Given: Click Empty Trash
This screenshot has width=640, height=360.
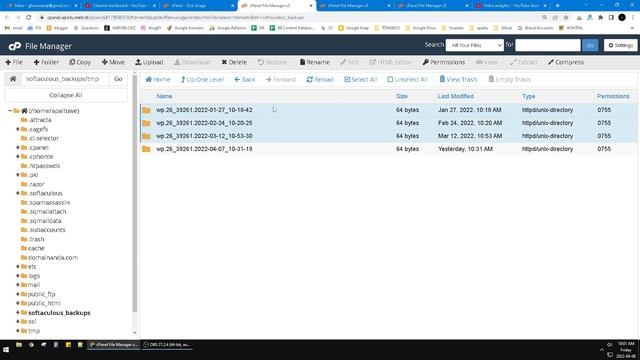Looking at the screenshot, I should pyautogui.click(x=509, y=79).
